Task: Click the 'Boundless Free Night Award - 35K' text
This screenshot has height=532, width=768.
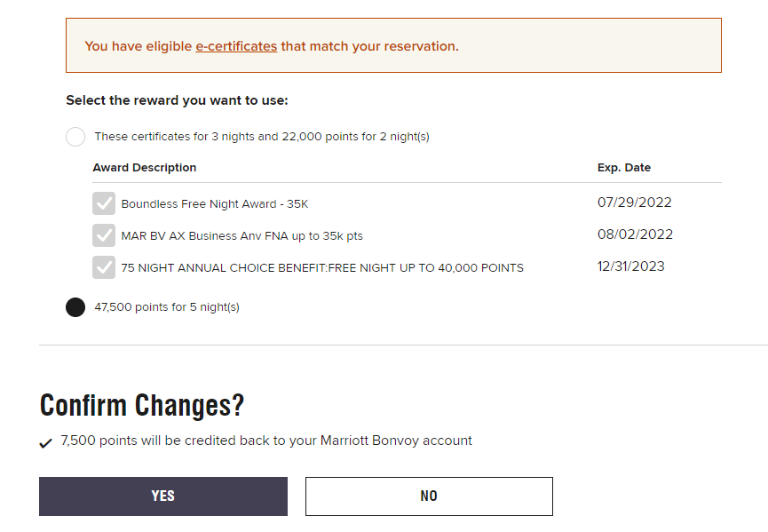Action: (x=215, y=203)
